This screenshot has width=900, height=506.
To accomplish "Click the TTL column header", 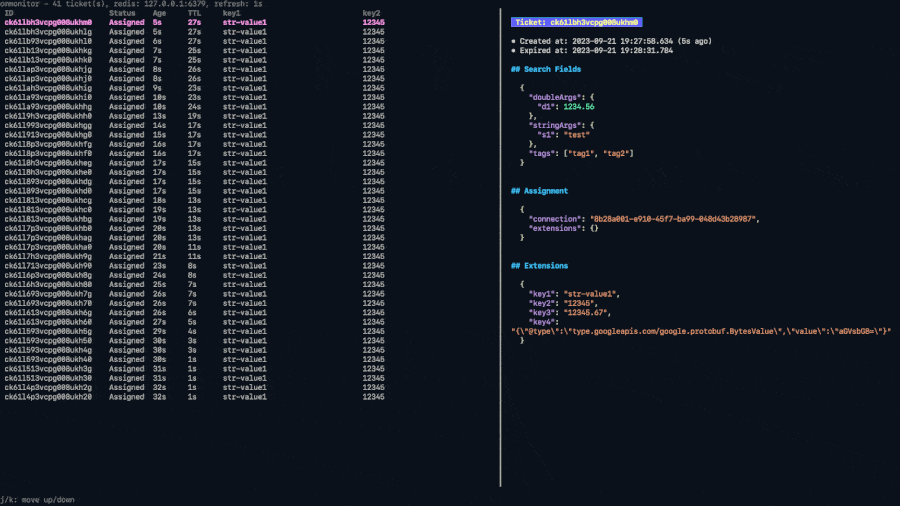I will [x=194, y=13].
